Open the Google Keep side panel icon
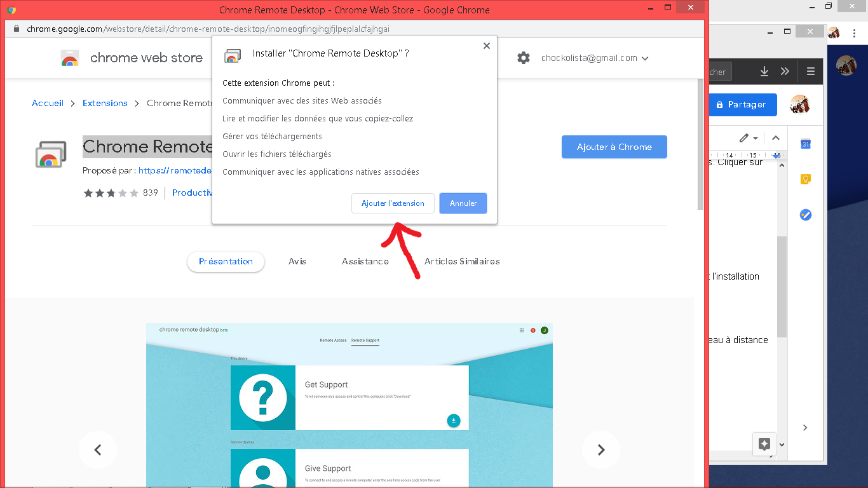The height and width of the screenshot is (488, 868). point(805,179)
